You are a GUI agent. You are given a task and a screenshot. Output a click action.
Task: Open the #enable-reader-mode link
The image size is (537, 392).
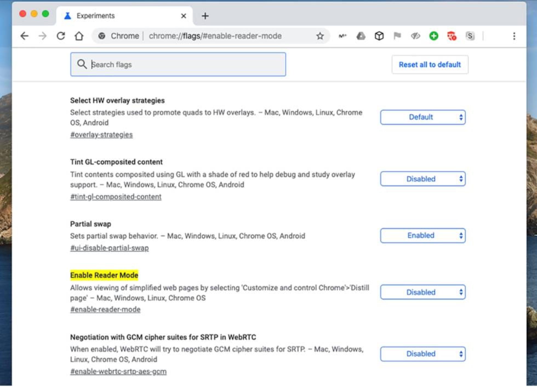pos(105,309)
